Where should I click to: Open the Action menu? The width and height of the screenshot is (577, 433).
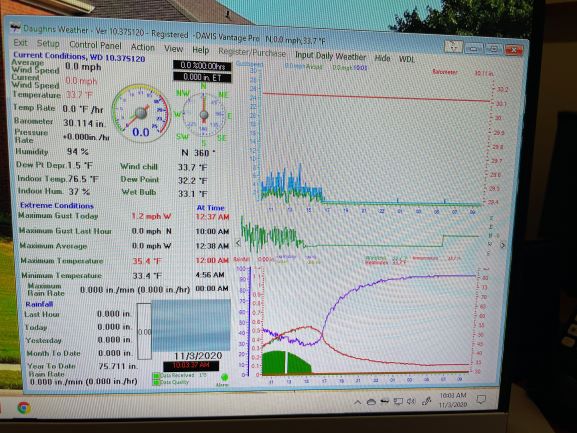click(143, 47)
